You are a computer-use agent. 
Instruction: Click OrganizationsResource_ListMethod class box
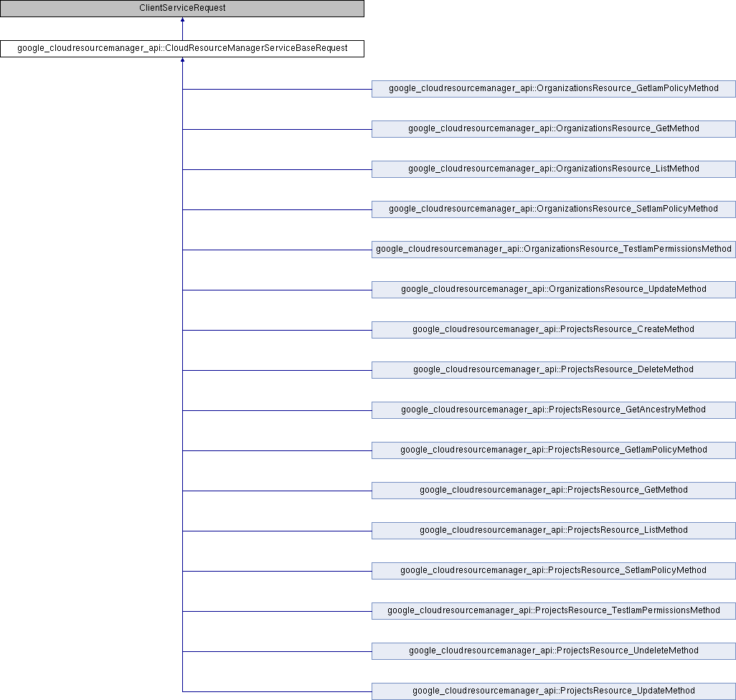coord(553,169)
